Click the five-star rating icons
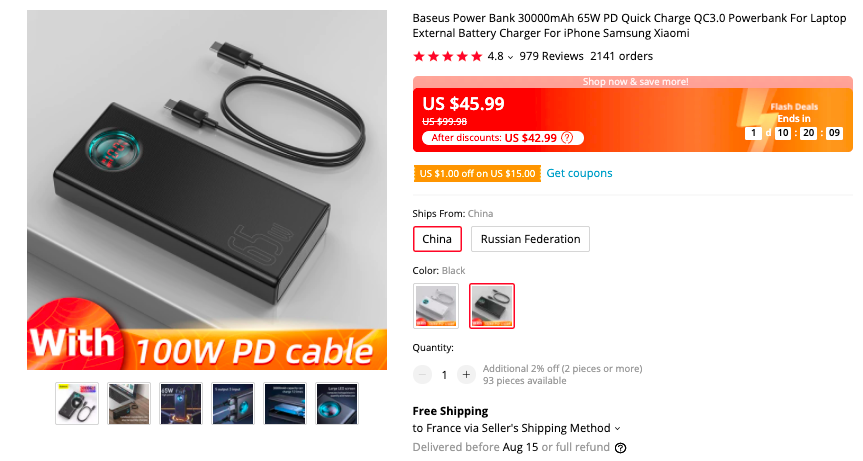Viewport: 863px width, 461px height. click(447, 56)
